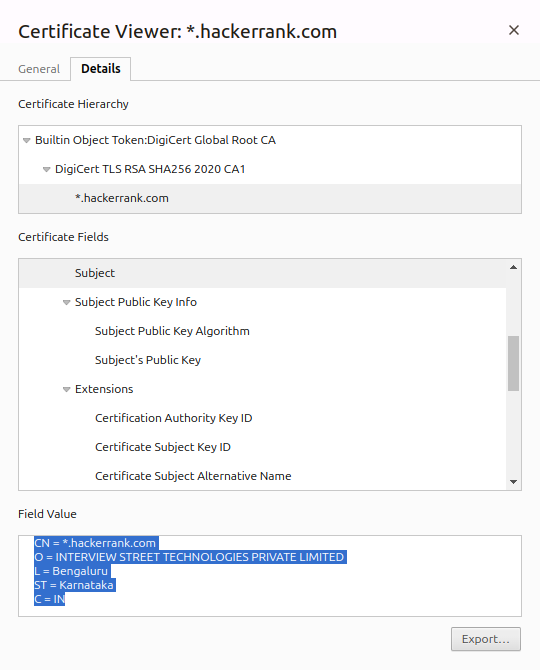Collapse the DigiCert TLS RSA SHA256 node
Screen dimensions: 540x670
pos(47,169)
